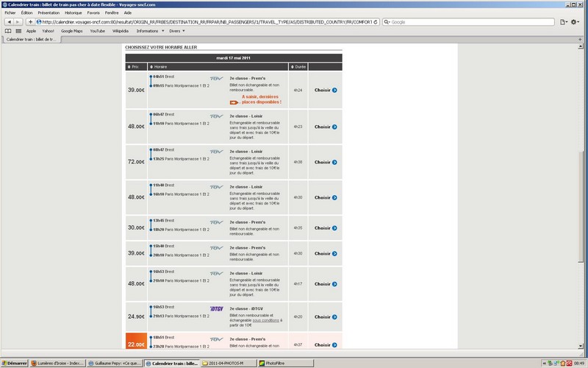The height and width of the screenshot is (368, 588).
Task: Click the arrow icon next to Choisir for 39.00€ 04h51 train
Action: click(334, 90)
